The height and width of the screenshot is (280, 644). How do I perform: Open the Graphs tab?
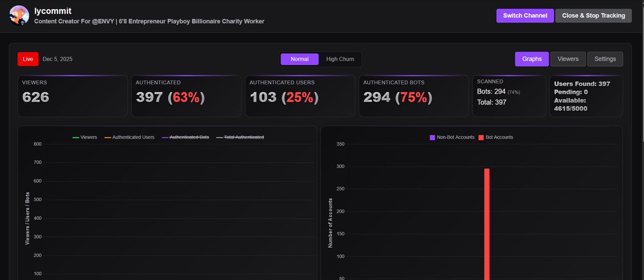coord(532,59)
